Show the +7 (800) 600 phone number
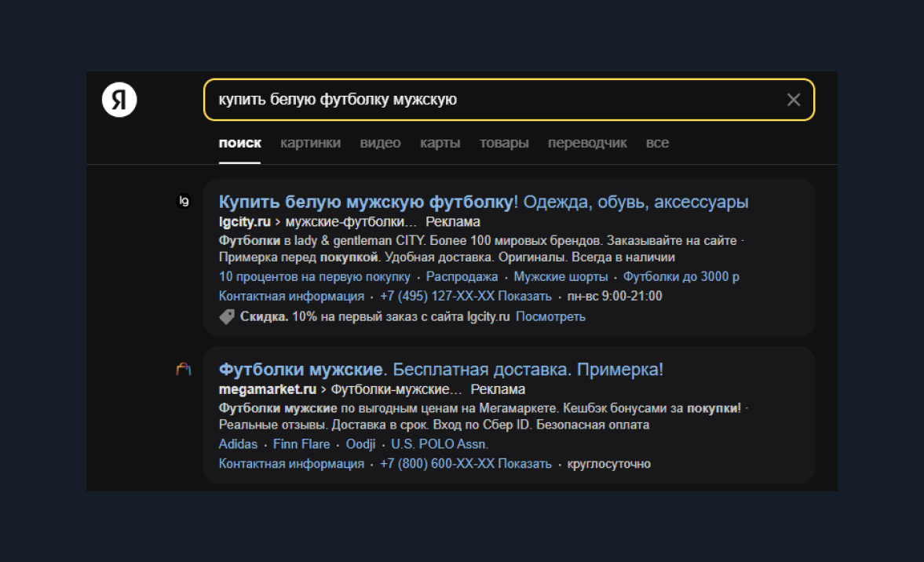Image resolution: width=924 pixels, height=562 pixels. click(x=466, y=464)
